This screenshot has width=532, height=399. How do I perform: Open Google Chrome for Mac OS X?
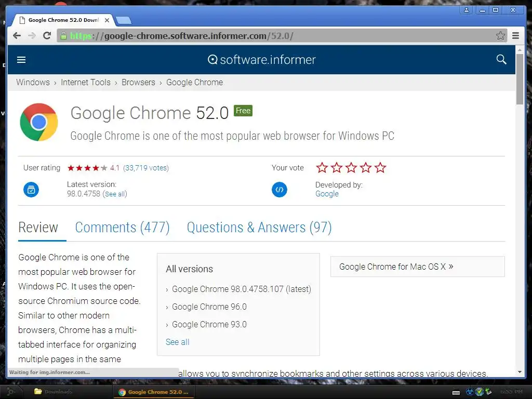417,267
